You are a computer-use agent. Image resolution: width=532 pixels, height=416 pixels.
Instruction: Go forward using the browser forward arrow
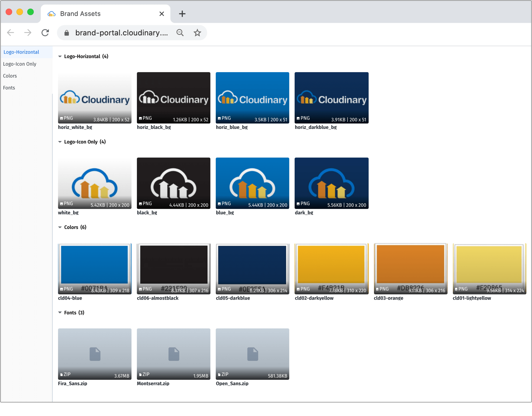(x=28, y=33)
